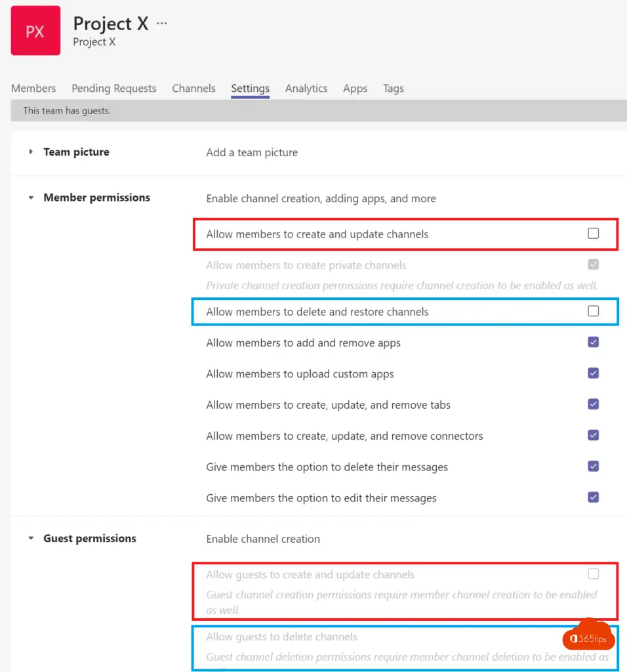Click 'Allow members to create and update channels' label

317,234
